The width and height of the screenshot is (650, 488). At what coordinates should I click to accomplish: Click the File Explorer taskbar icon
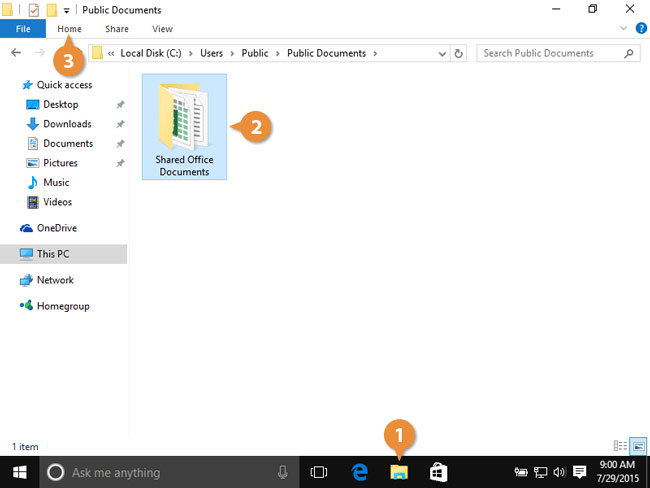click(x=399, y=472)
